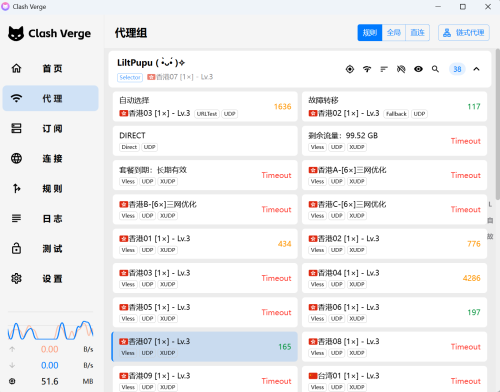
Task: Click the traffic graph in sidebar
Action: [50, 330]
